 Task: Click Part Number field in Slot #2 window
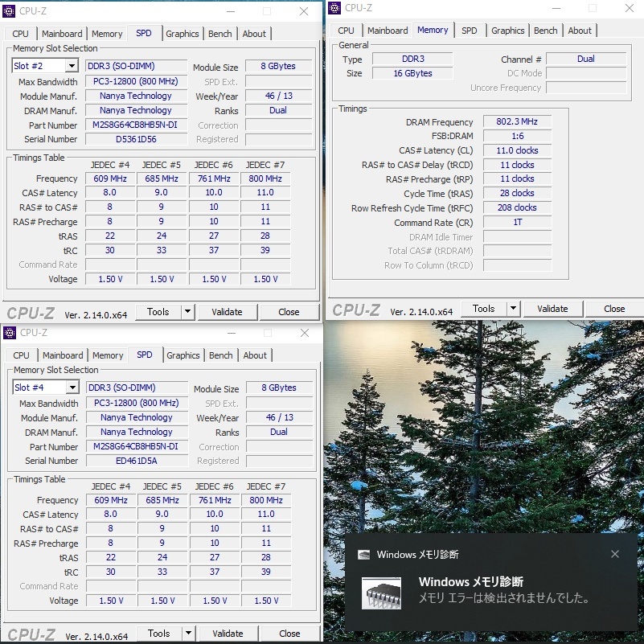(x=136, y=125)
